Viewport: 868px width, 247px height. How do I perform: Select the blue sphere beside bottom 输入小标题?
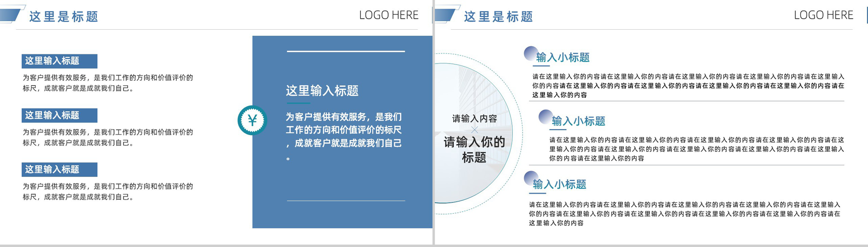531,178
